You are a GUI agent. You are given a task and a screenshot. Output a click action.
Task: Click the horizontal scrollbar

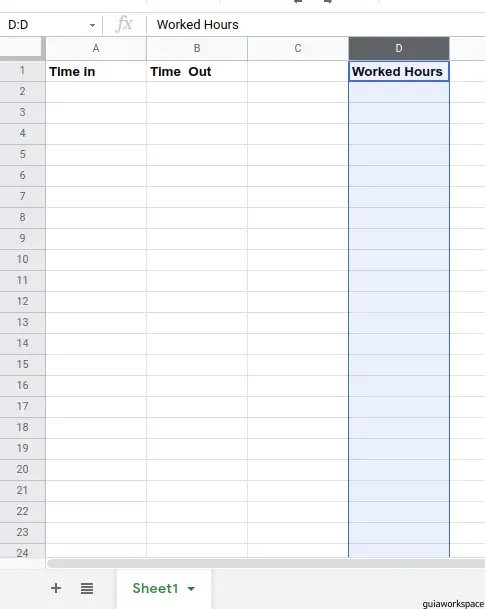[x=266, y=563]
